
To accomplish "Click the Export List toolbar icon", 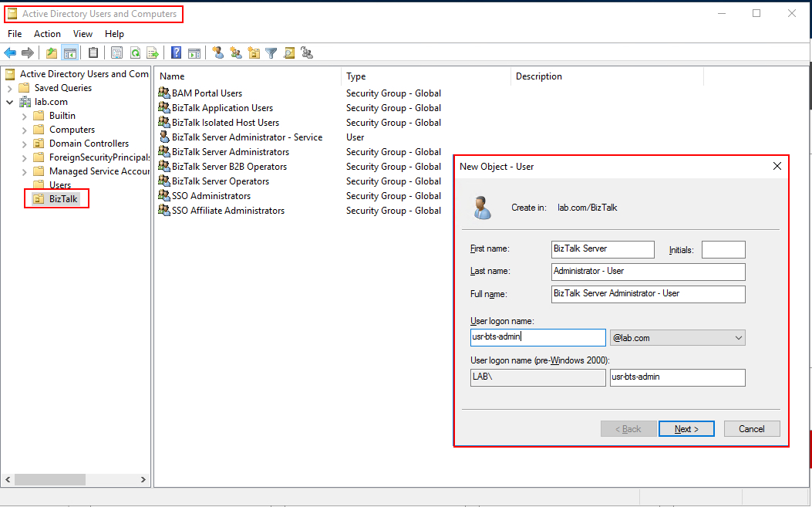I will (x=153, y=53).
